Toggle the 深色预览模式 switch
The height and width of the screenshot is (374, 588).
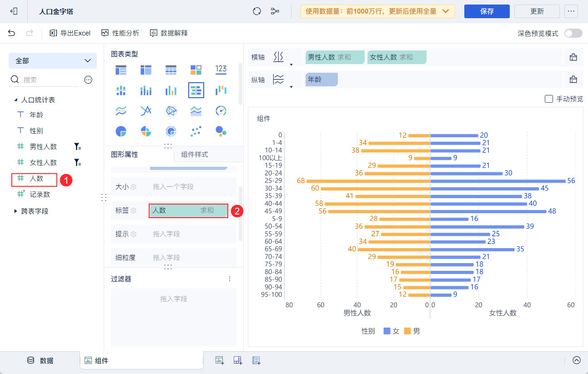[x=573, y=33]
